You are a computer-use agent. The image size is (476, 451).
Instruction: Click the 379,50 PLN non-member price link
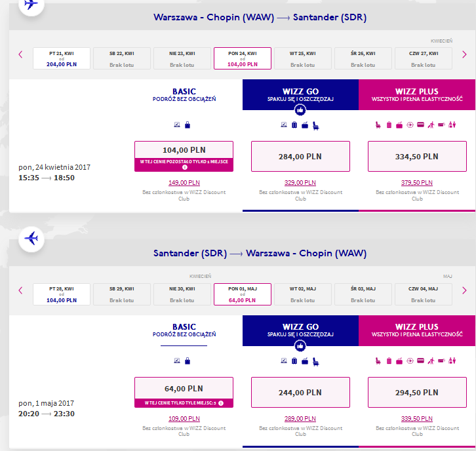417,183
